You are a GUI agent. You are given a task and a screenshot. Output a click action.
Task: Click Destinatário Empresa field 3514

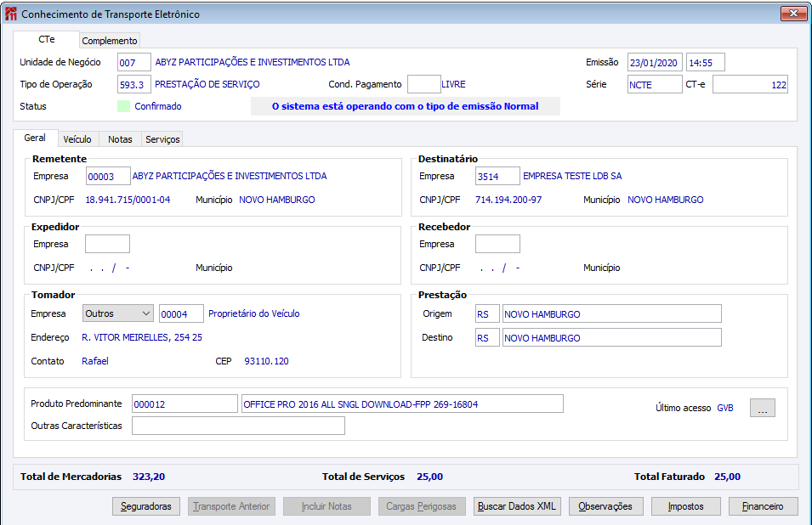[497, 176]
